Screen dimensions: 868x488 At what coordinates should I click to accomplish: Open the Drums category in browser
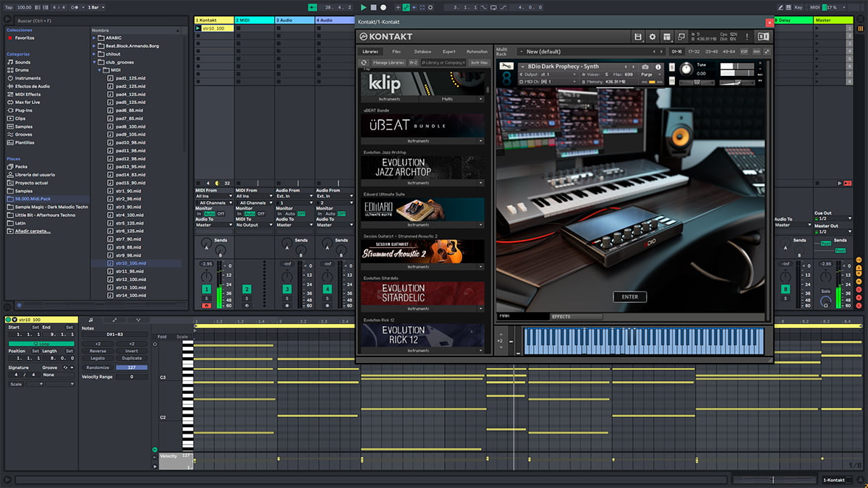tap(22, 70)
